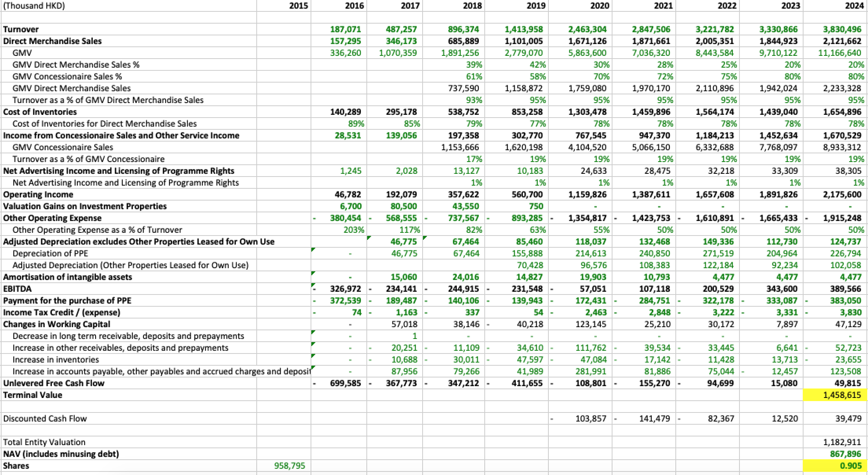Select Discounted Cash Flow value 39,479

point(849,419)
